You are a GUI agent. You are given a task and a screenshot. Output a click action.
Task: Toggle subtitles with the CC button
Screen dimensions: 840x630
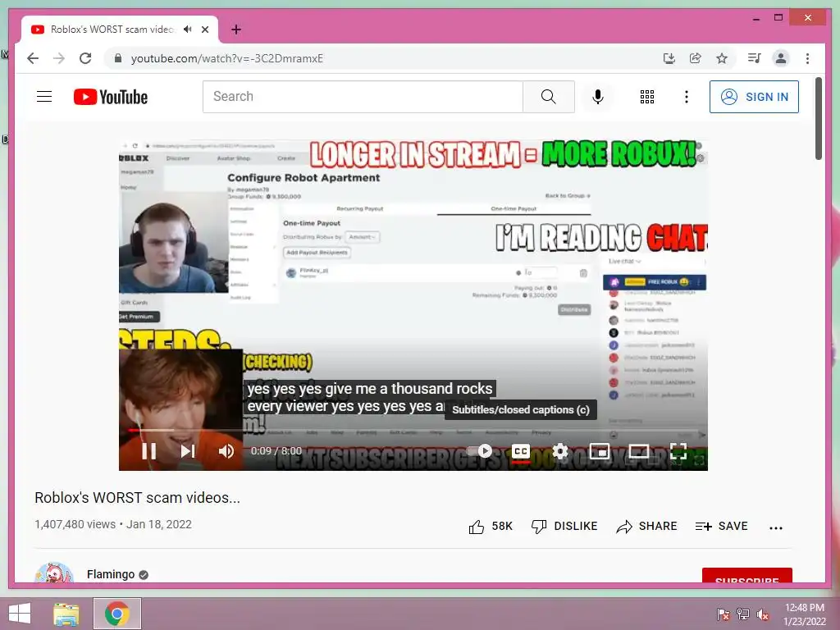click(x=521, y=451)
